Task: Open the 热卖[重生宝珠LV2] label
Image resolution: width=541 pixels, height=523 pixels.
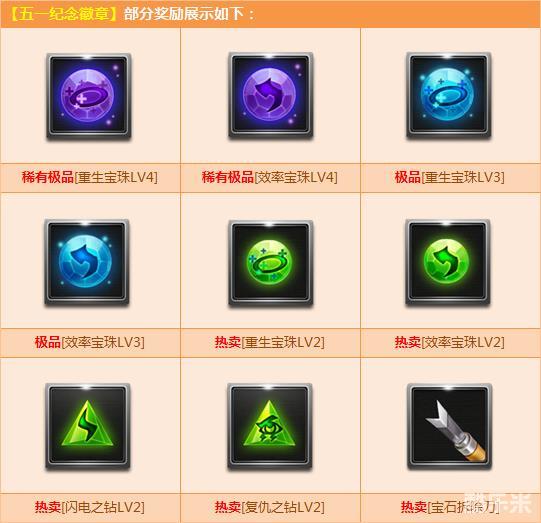Action: (269, 342)
